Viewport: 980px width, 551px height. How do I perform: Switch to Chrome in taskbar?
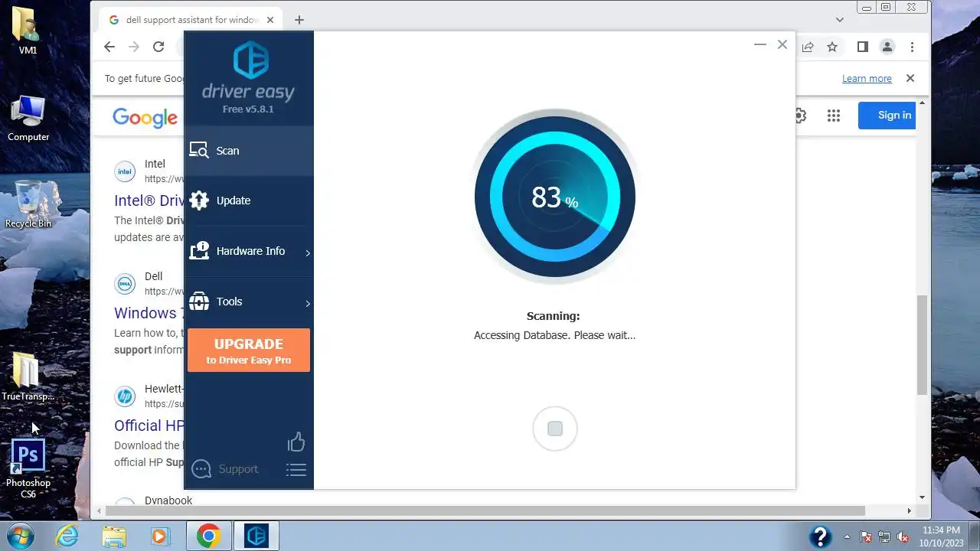pyautogui.click(x=208, y=536)
